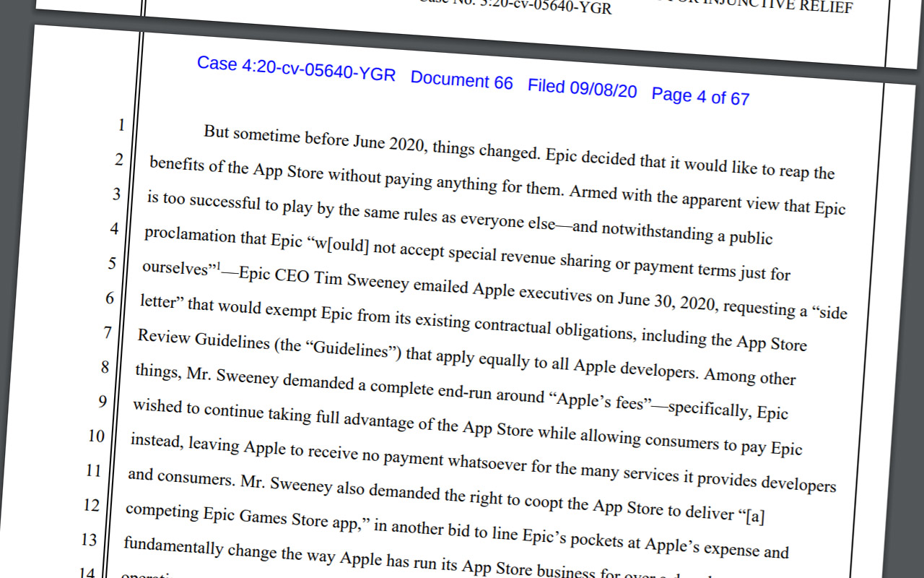
Task: Click line number 7 in the margin
Action: coord(107,332)
